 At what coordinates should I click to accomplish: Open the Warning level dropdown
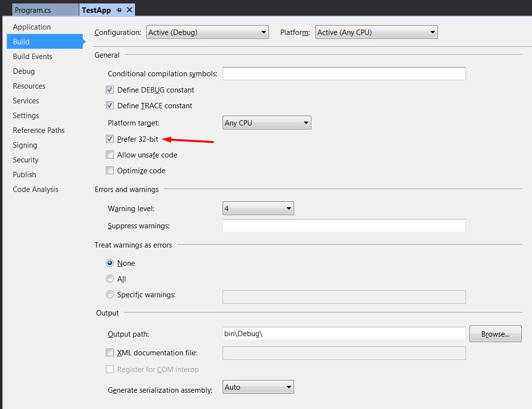tap(258, 208)
